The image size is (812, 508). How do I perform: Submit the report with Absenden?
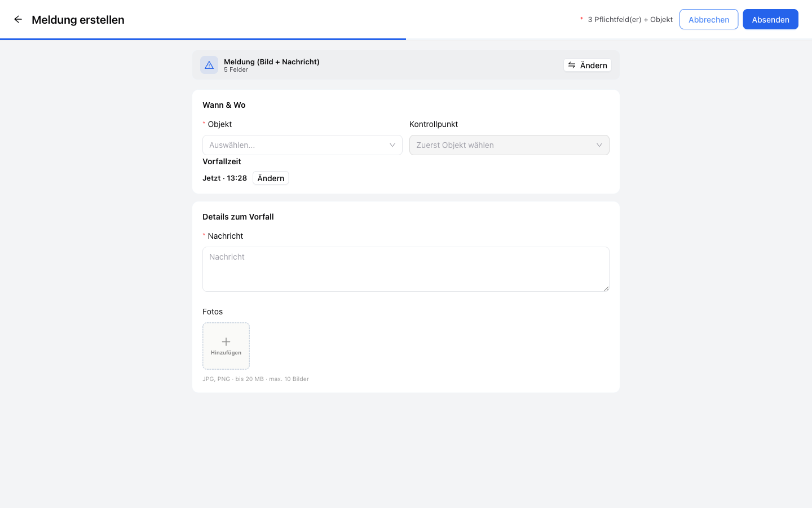[770, 19]
